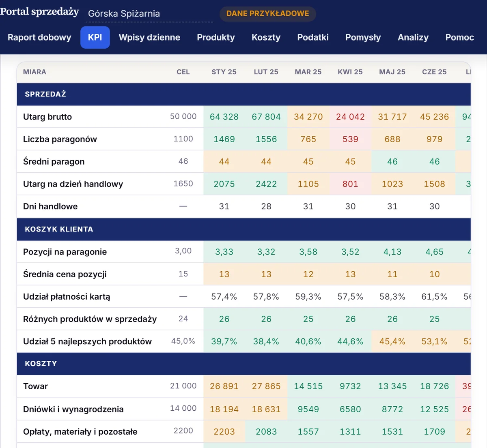Click Utarg brutto value 67 804
The image size is (487, 448).
[x=266, y=117]
